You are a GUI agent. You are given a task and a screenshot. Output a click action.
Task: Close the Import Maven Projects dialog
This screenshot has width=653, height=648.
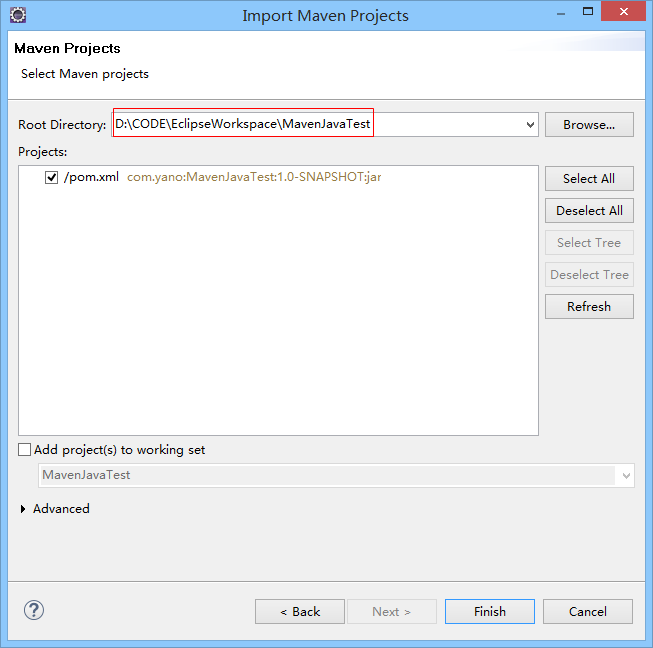tap(623, 12)
